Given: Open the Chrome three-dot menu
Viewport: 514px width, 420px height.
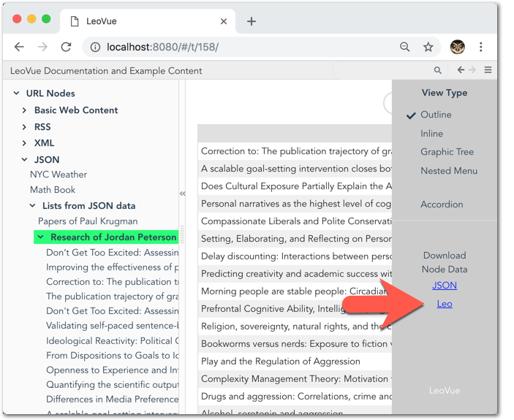Looking at the screenshot, I should click(481, 47).
